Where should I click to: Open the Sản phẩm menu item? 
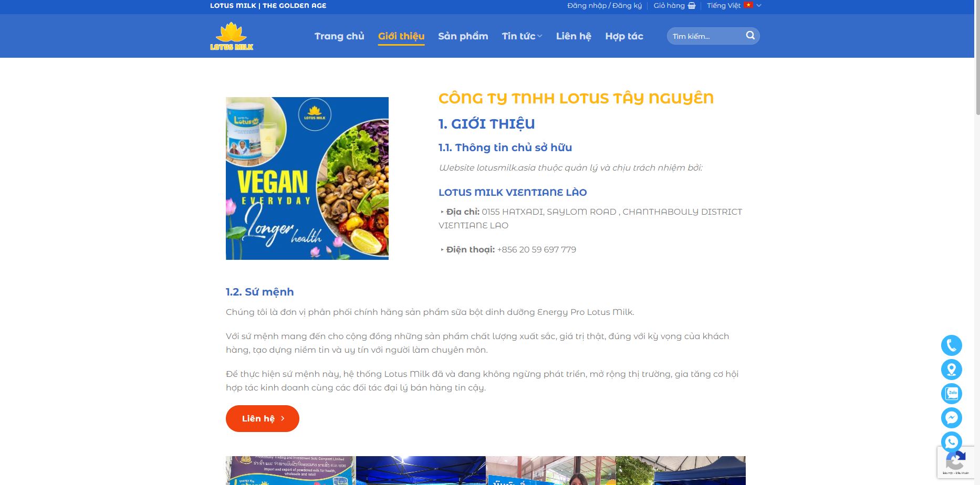(x=463, y=36)
